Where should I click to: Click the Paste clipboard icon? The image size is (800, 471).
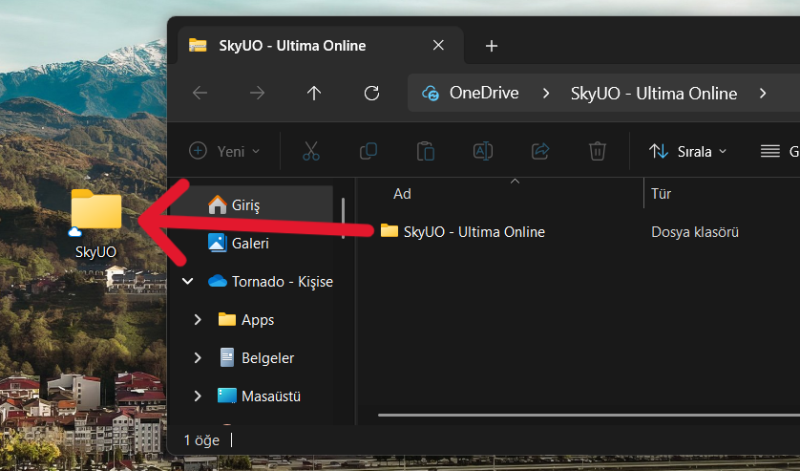coord(426,152)
